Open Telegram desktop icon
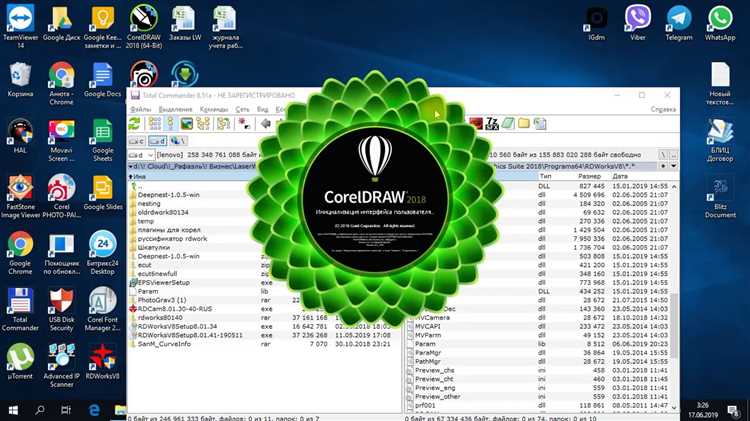The height and width of the screenshot is (421, 750). pyautogui.click(x=679, y=23)
